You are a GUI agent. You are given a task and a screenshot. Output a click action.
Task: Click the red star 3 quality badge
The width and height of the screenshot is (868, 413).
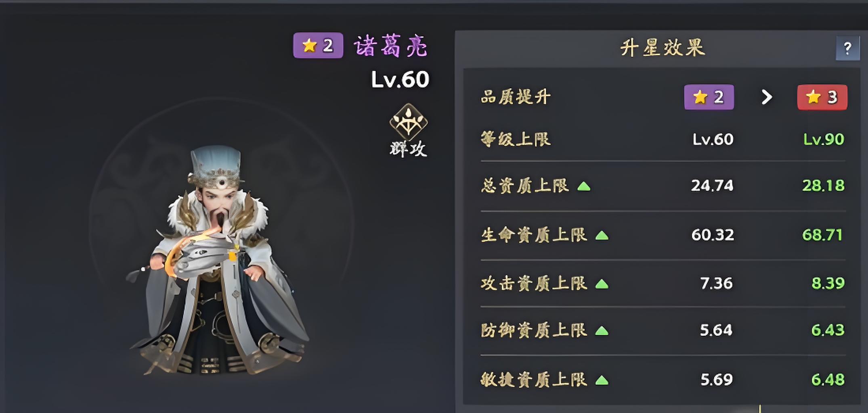pos(822,97)
